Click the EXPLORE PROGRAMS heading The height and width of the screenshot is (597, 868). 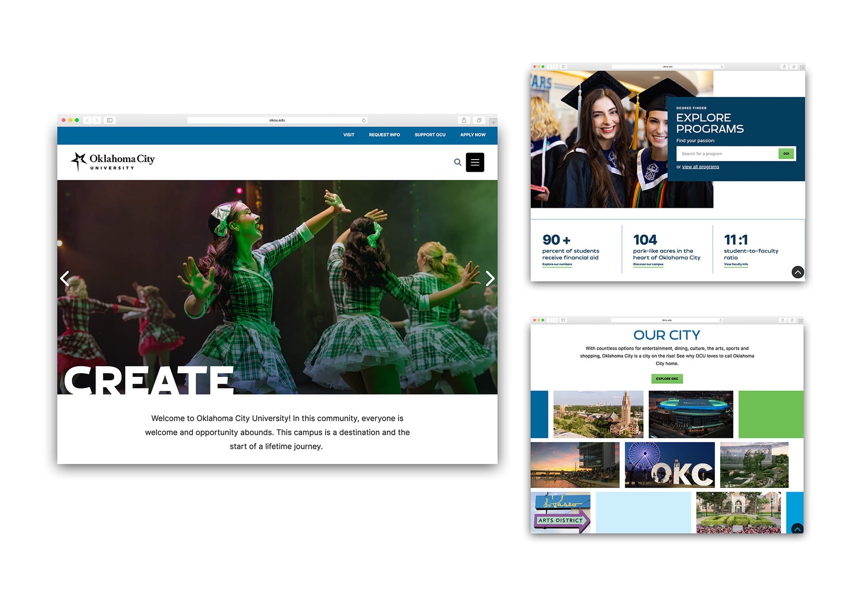[x=710, y=123]
